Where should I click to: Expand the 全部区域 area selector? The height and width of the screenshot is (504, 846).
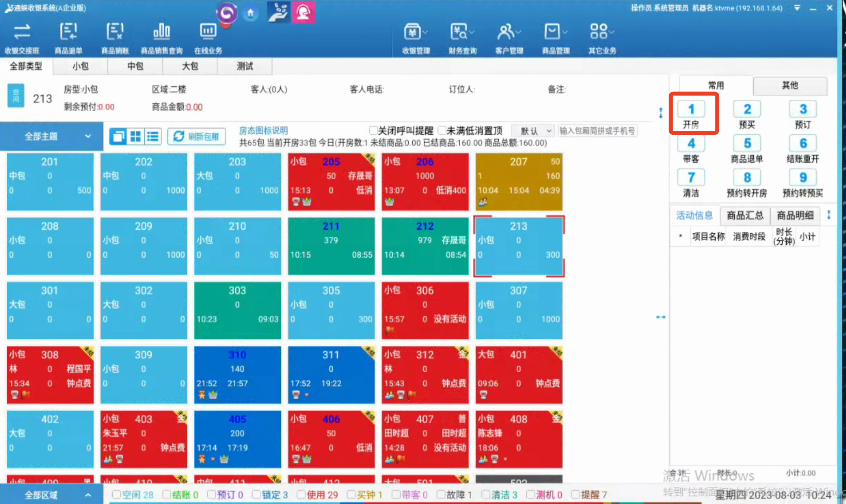click(x=52, y=495)
